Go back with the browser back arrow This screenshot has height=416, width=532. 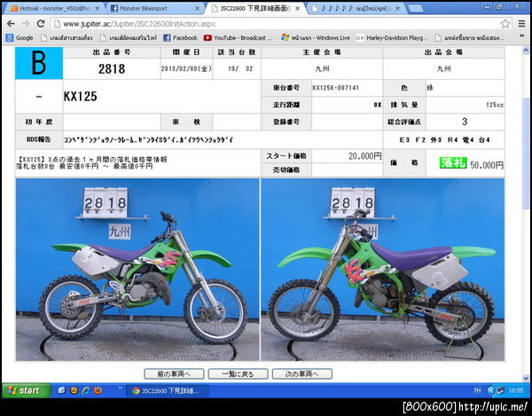point(11,24)
